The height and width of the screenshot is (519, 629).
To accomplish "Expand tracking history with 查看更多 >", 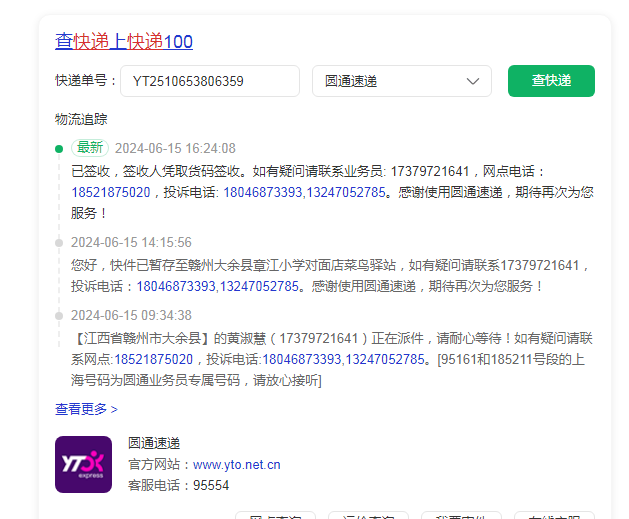I will pyautogui.click(x=86, y=409).
